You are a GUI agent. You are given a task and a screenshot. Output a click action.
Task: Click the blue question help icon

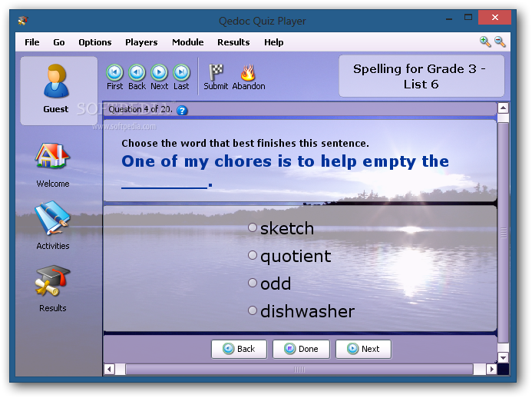click(182, 111)
